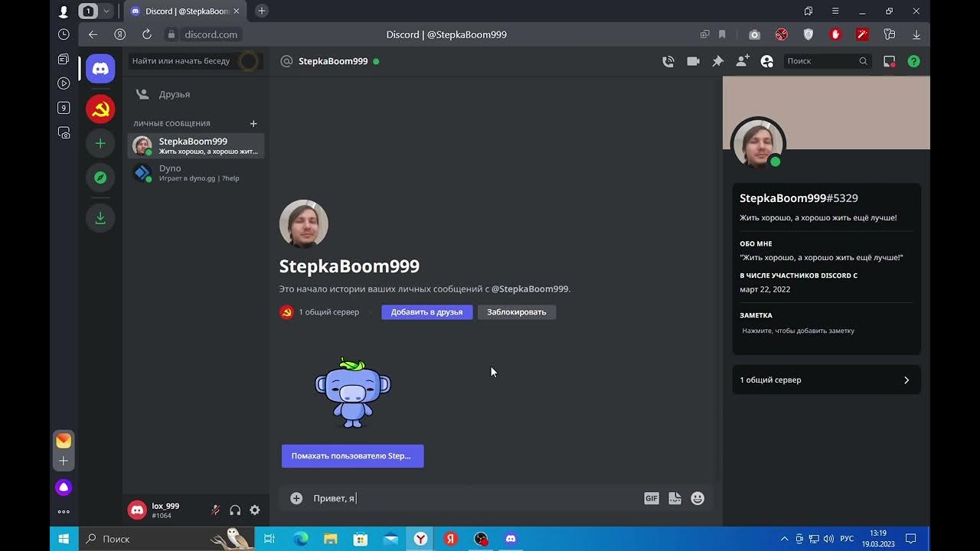Open browser hamburger menu

coord(835,11)
